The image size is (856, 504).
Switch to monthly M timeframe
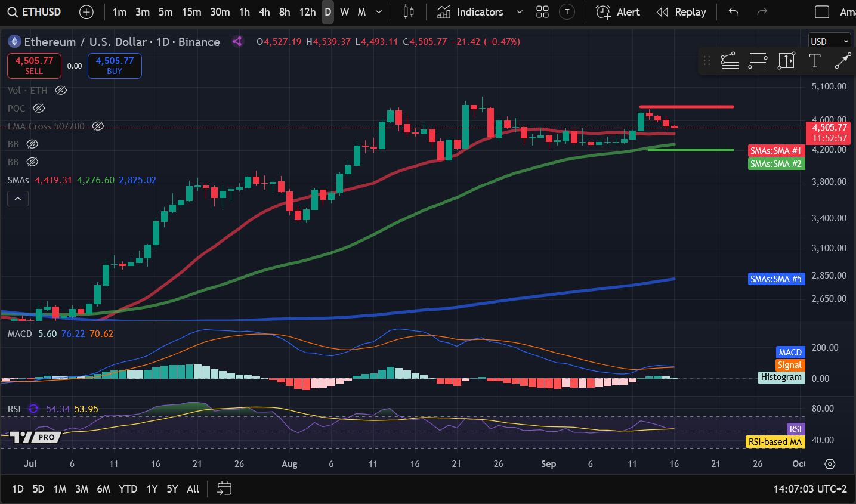click(x=361, y=12)
